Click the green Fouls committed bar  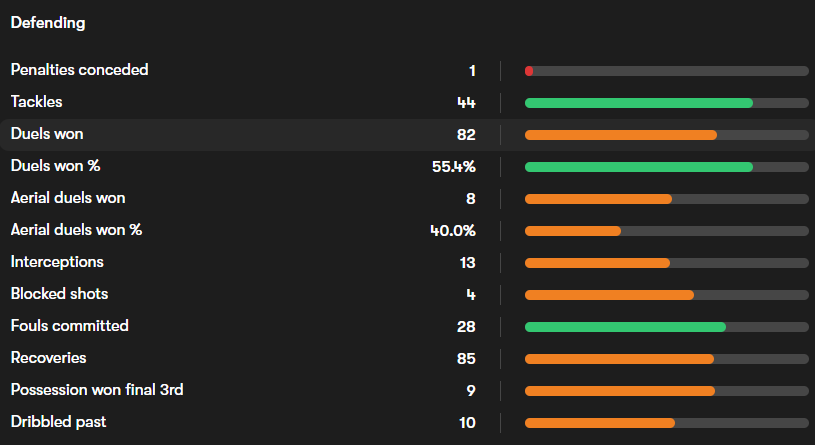tap(625, 327)
